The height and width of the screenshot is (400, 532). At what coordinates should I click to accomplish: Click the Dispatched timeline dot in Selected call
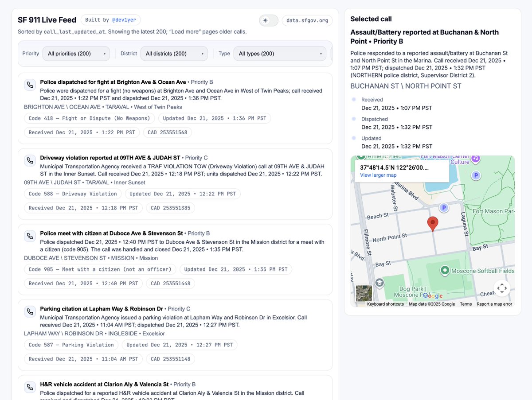click(353, 119)
